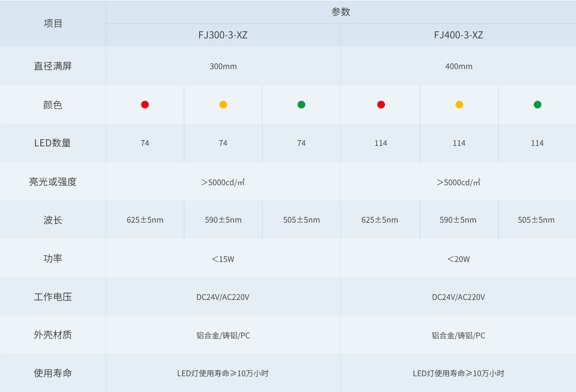This screenshot has width=576, height=392.
Task: Select the yellow color dot under FJ300-3-XZ
Action: click(223, 105)
